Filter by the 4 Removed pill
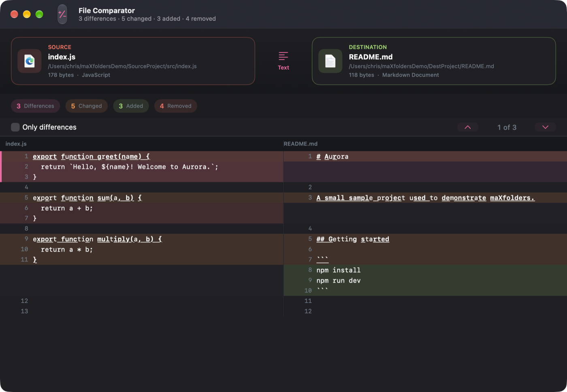567x392 pixels. coord(175,106)
